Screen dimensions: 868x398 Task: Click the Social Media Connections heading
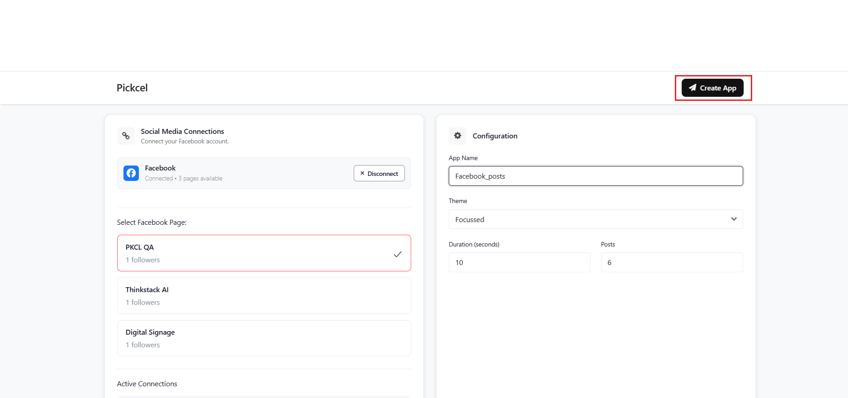pos(182,132)
